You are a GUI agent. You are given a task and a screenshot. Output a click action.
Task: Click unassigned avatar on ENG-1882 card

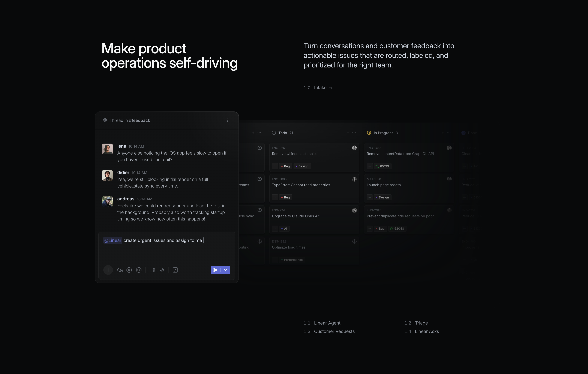pyautogui.click(x=354, y=241)
